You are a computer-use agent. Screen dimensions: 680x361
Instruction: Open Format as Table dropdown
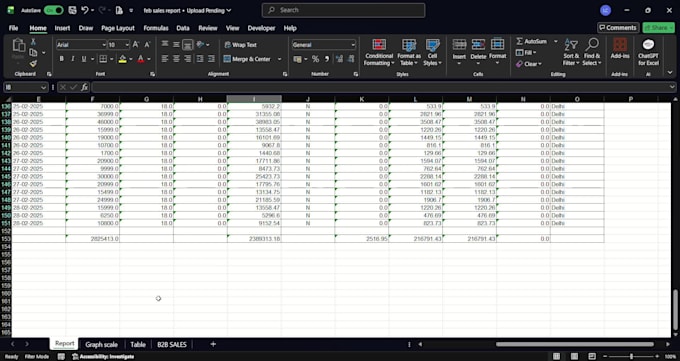point(409,52)
